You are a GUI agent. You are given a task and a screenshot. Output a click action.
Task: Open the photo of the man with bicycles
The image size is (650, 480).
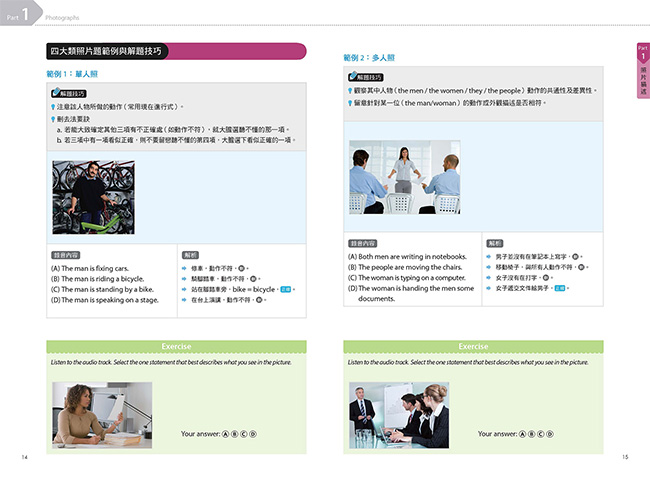coord(93,197)
